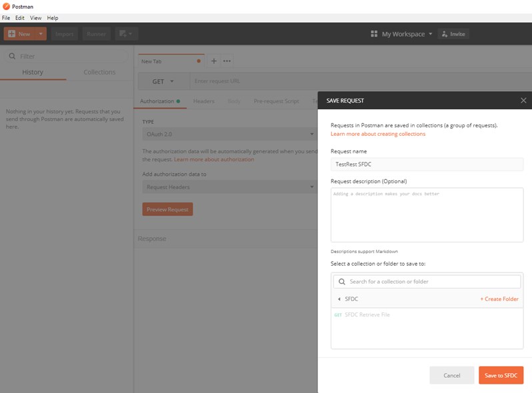This screenshot has width=532, height=393.
Task: Click the New button
Action: [x=19, y=34]
